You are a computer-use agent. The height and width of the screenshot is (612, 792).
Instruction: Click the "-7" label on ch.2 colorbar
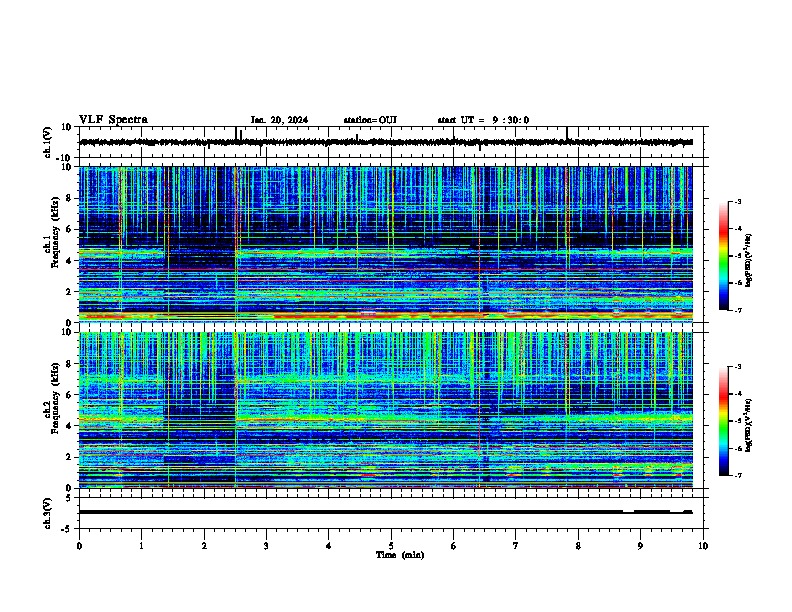(738, 476)
